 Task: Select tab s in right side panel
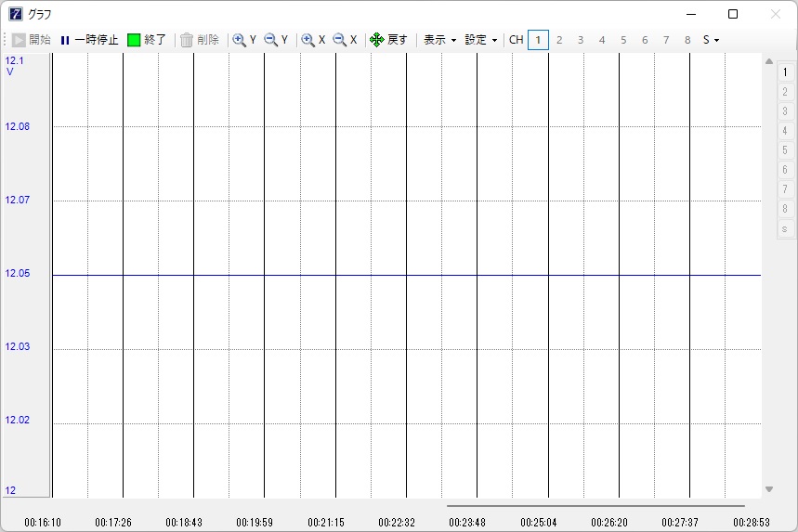pyautogui.click(x=785, y=228)
